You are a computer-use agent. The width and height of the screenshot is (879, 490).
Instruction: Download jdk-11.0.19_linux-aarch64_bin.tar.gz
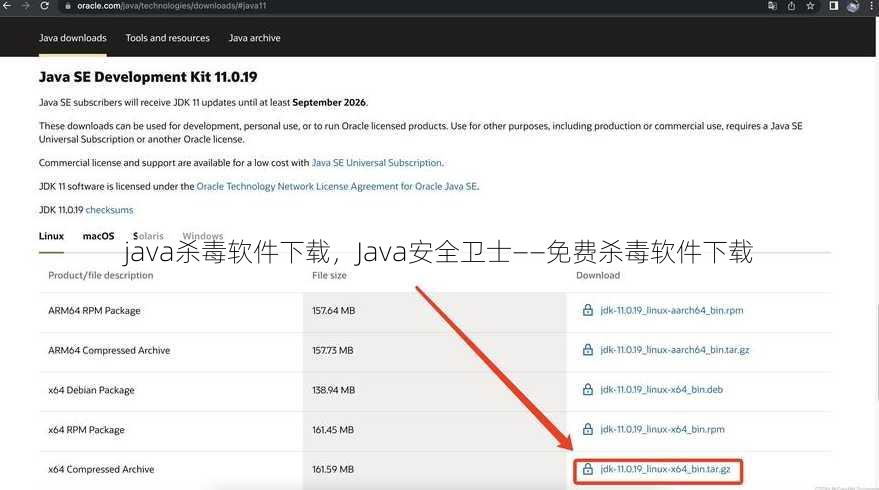(x=675, y=350)
